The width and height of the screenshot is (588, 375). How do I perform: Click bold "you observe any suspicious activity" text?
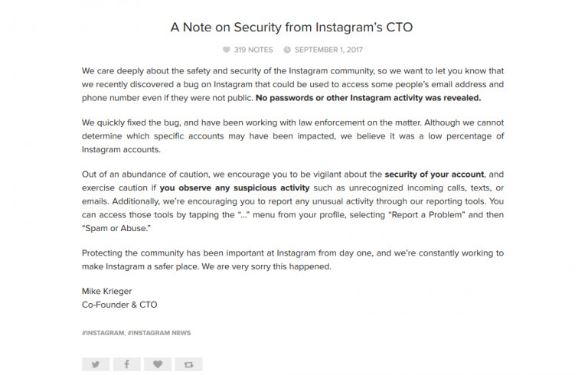pyautogui.click(x=234, y=187)
